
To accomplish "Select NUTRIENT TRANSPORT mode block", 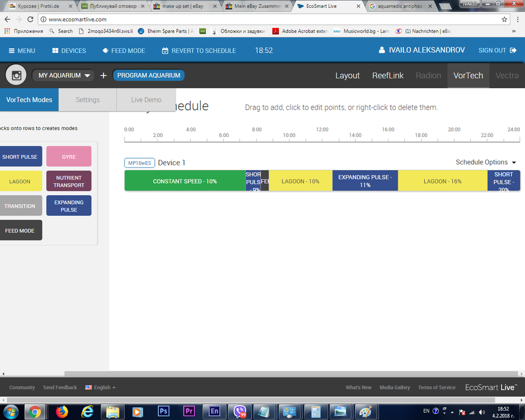I will click(x=69, y=181).
